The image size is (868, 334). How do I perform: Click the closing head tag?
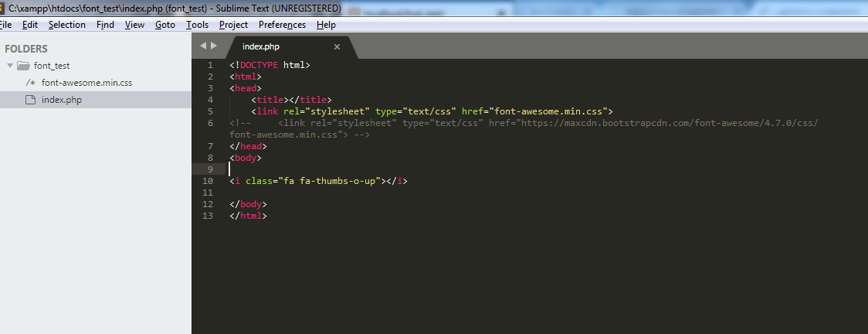248,146
